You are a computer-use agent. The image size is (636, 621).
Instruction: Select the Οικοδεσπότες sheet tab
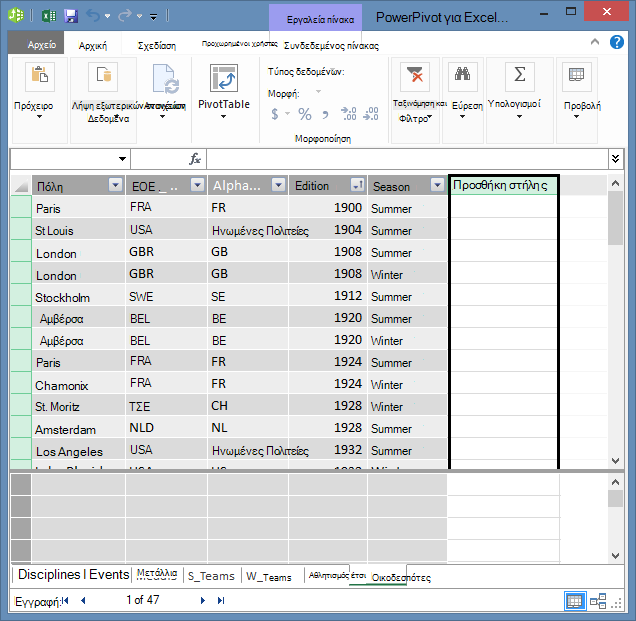tap(401, 578)
